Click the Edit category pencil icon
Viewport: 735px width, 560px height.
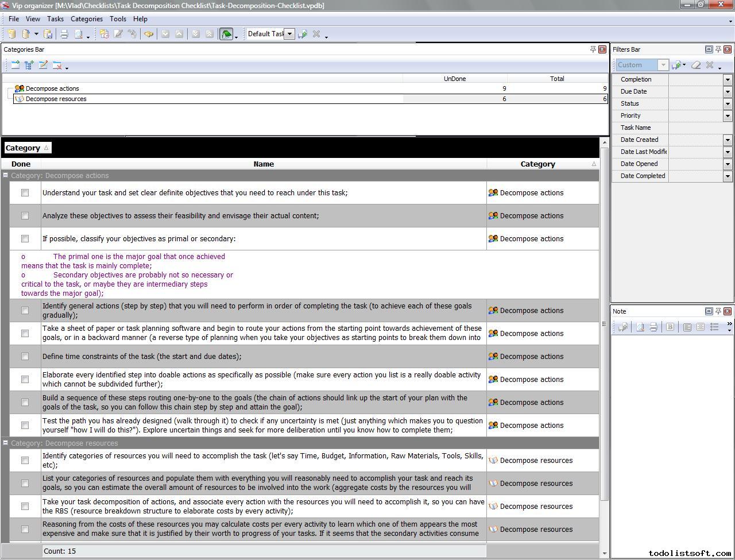click(x=43, y=65)
